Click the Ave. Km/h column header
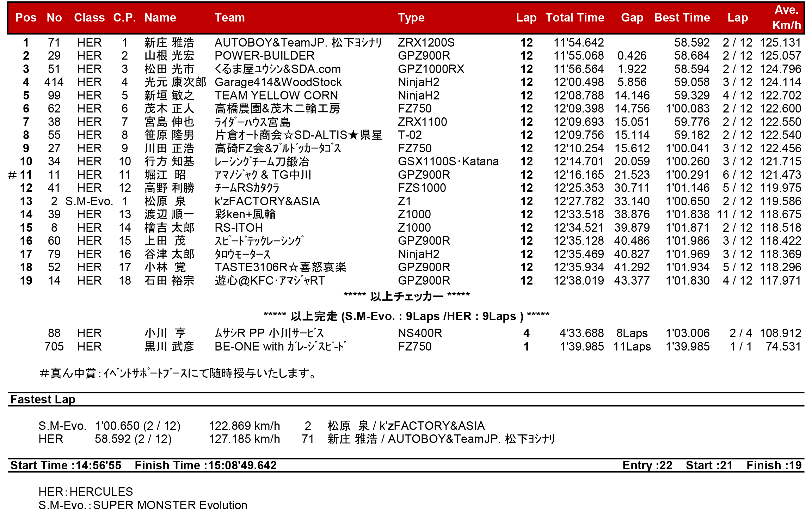The height and width of the screenshot is (512, 812). pyautogui.click(x=786, y=18)
